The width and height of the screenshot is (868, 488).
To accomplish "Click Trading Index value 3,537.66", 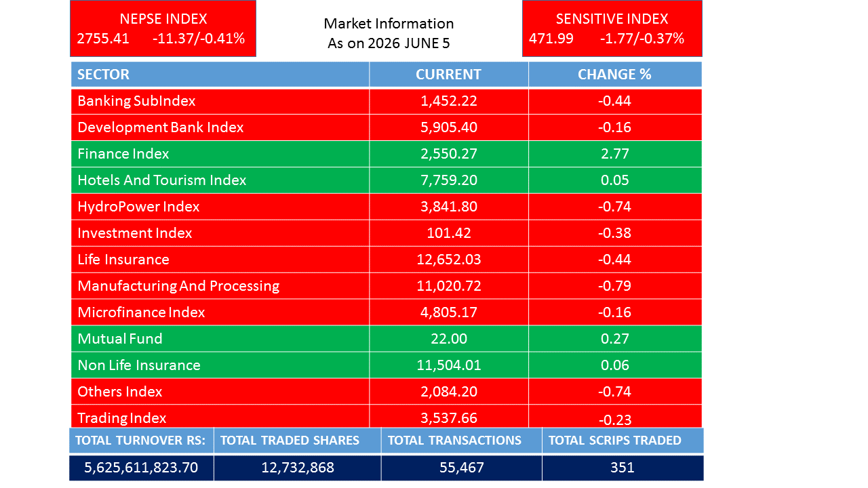I will click(x=449, y=418).
